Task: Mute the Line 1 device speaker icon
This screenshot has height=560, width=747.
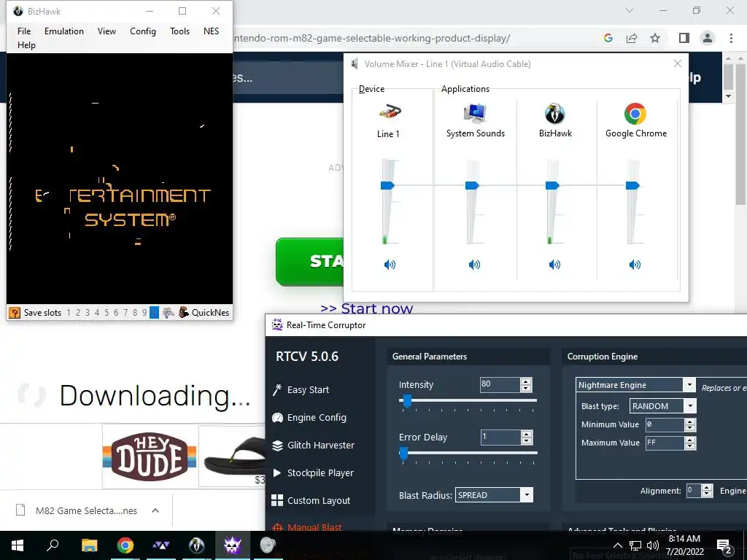Action: click(390, 265)
